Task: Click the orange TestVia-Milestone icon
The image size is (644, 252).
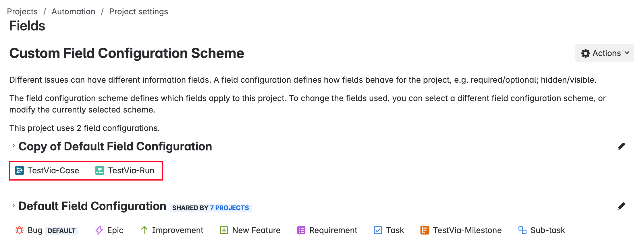Action: point(425,230)
